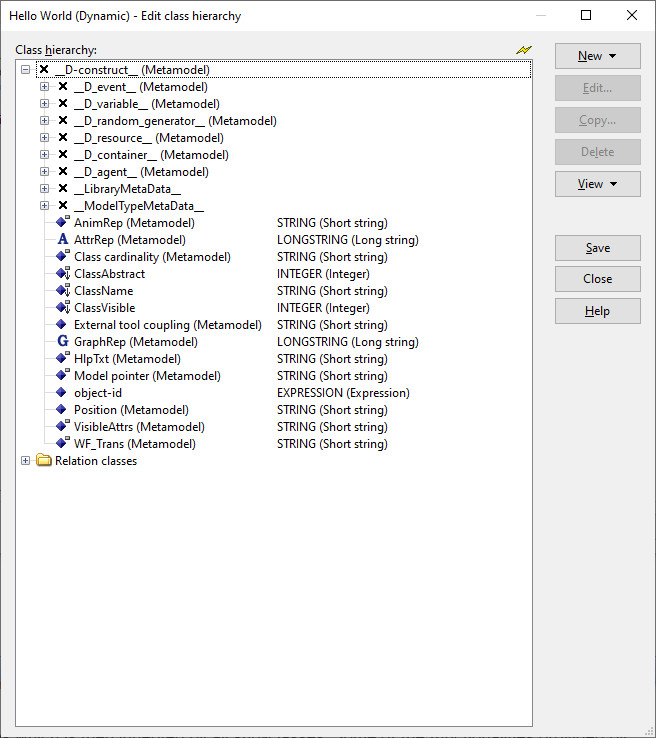Click the Copy... button

pos(597,120)
